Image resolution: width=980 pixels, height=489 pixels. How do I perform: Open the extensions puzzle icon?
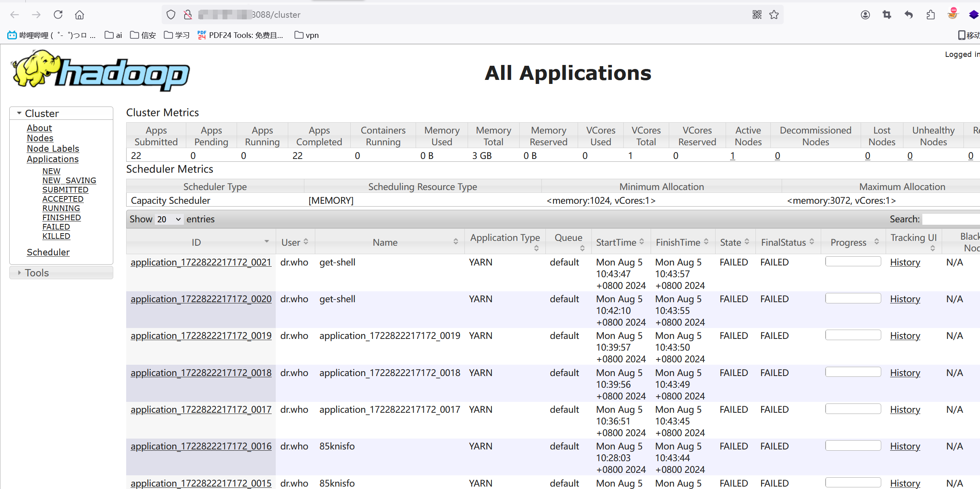pyautogui.click(x=930, y=15)
